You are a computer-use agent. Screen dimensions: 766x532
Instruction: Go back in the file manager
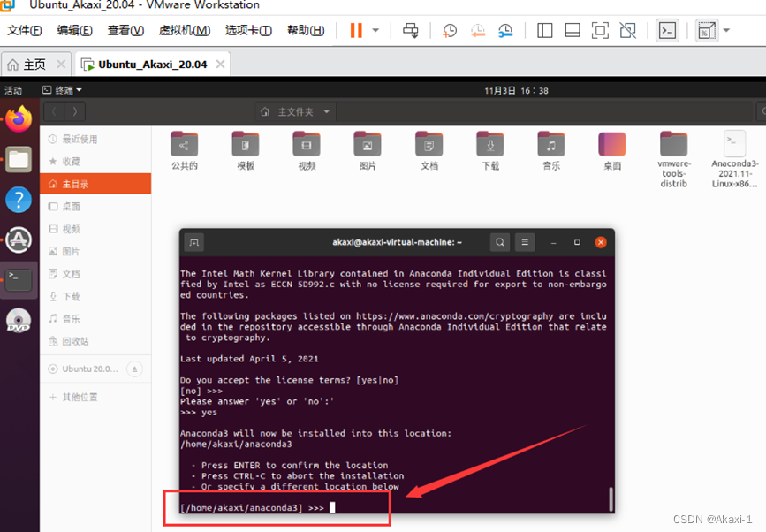(x=54, y=112)
